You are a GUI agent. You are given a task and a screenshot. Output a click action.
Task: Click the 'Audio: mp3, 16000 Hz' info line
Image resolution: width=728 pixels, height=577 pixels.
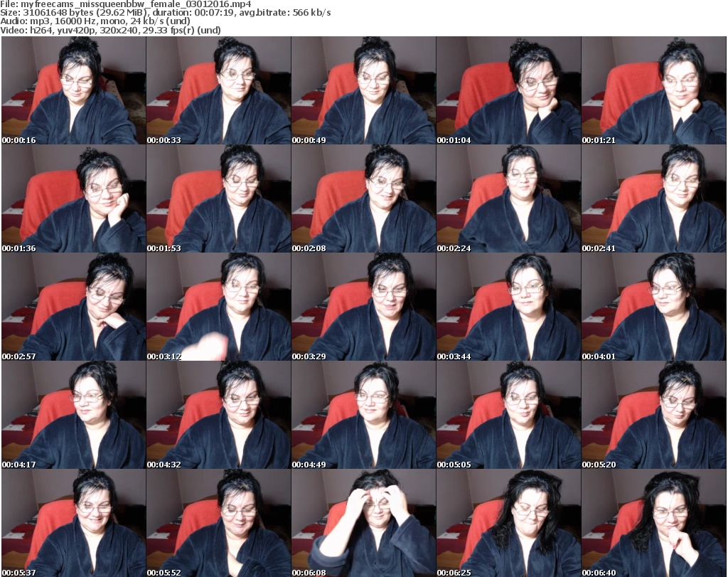coord(95,21)
